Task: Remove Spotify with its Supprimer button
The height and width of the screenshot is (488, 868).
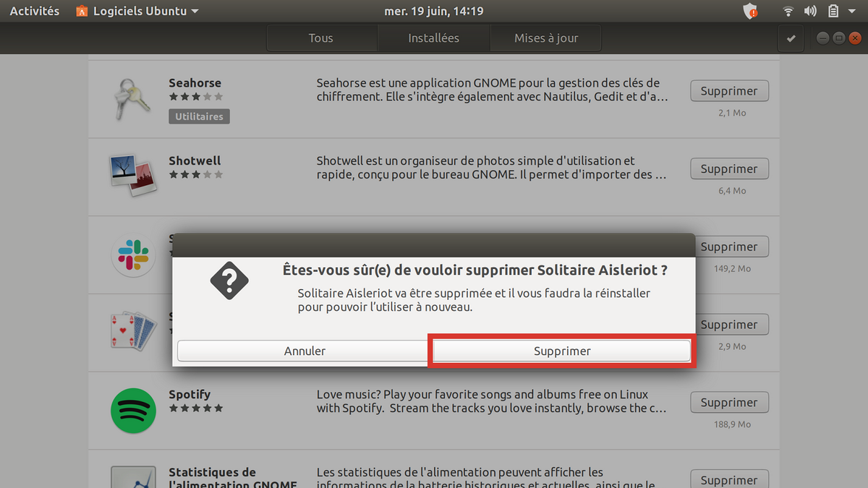Action: click(x=729, y=403)
